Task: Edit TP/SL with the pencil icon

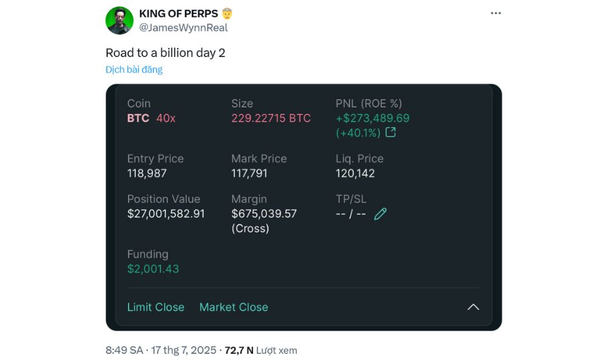Action: pyautogui.click(x=381, y=214)
